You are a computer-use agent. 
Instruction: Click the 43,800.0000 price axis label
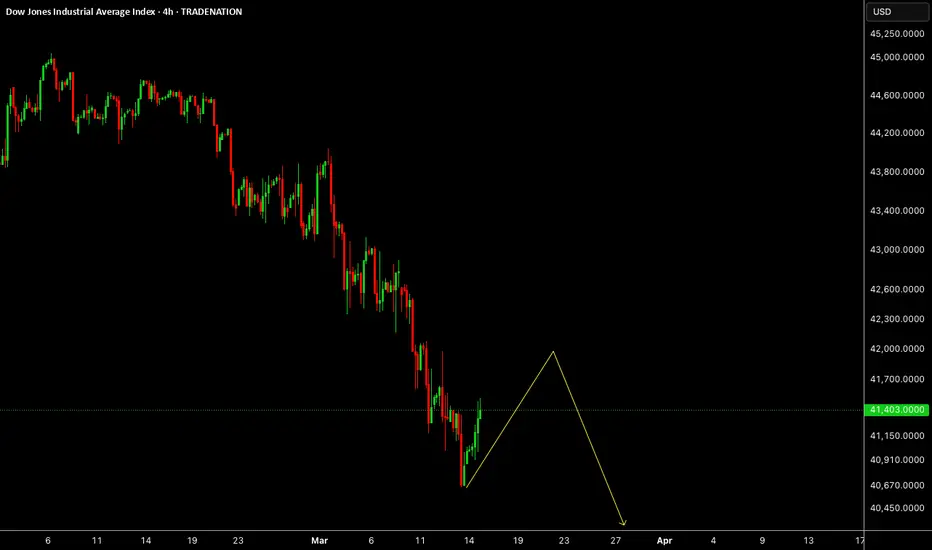(x=897, y=172)
